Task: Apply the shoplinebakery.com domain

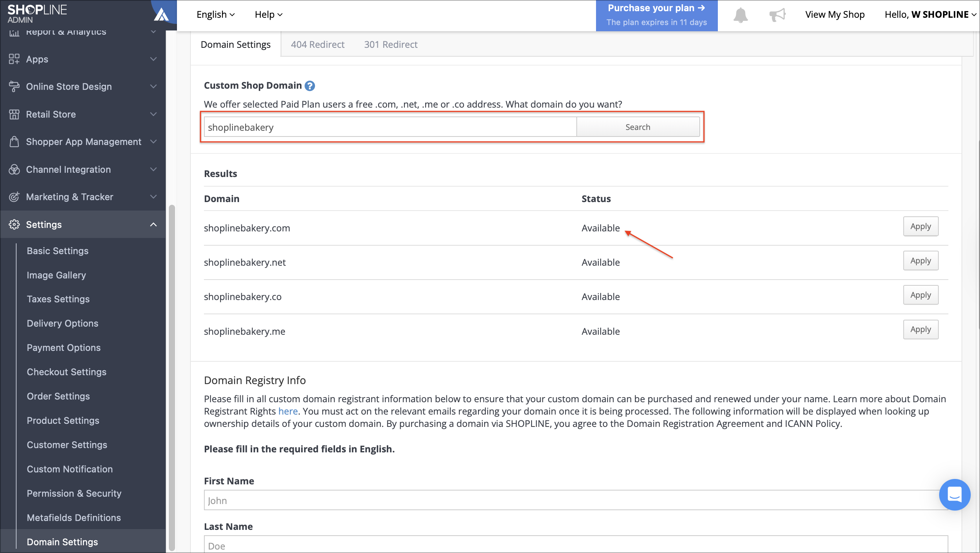Action: click(x=921, y=226)
